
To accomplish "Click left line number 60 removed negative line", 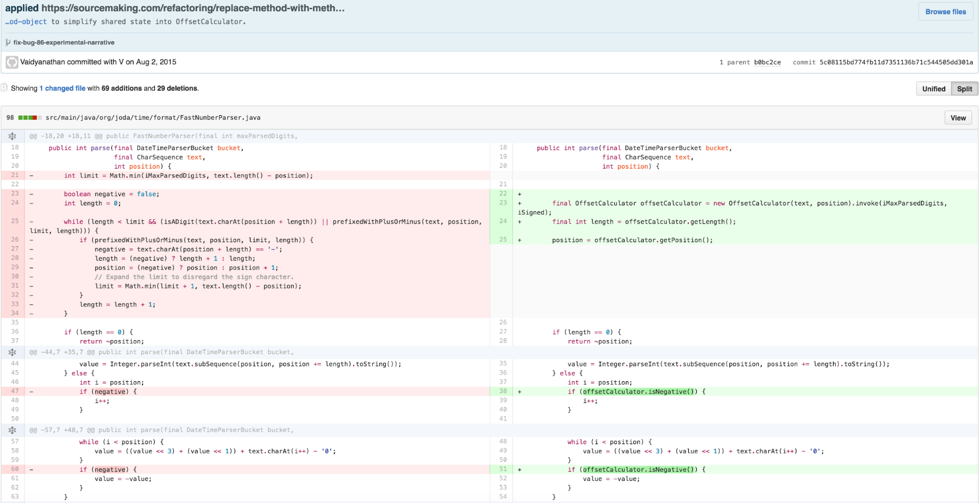I will [x=15, y=469].
